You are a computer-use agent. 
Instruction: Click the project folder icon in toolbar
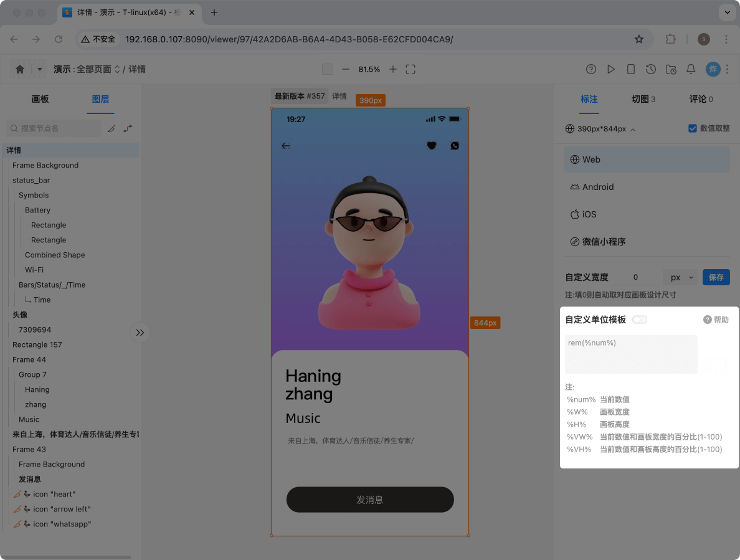pyautogui.click(x=671, y=69)
